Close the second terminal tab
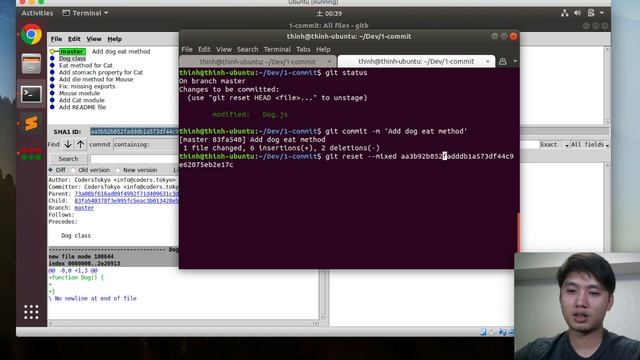Image resolution: width=640 pixels, height=360 pixels. click(x=487, y=61)
